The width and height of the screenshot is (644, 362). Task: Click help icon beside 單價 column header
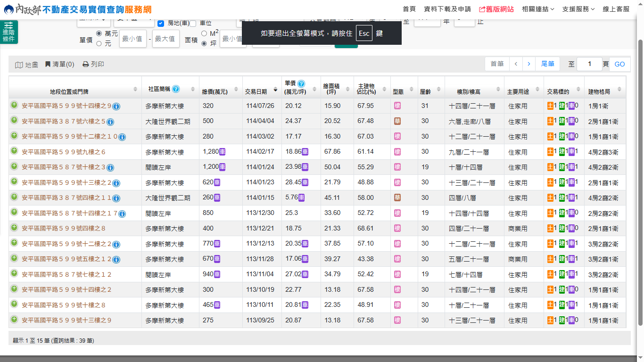tap(301, 83)
